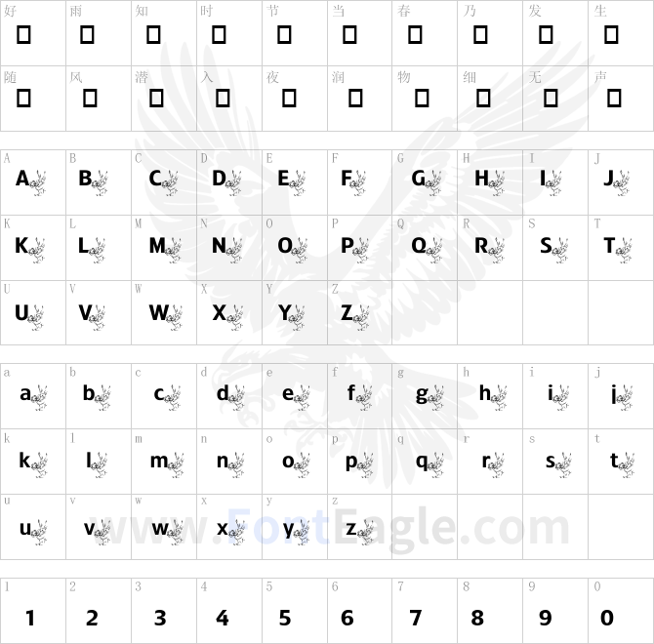The width and height of the screenshot is (654, 644).
Task: Select the digit 8 glyph preview
Action: tap(477, 618)
